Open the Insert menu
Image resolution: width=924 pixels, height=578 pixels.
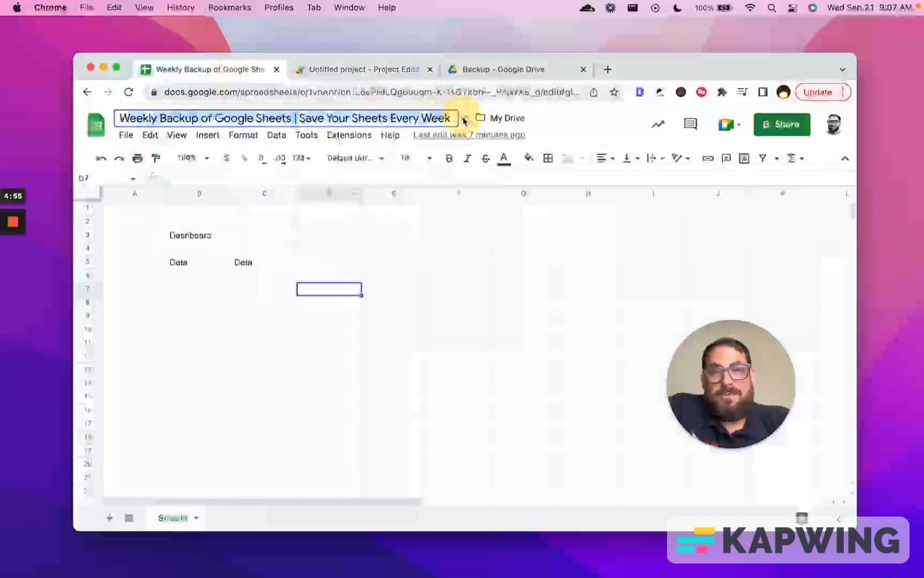tap(207, 135)
